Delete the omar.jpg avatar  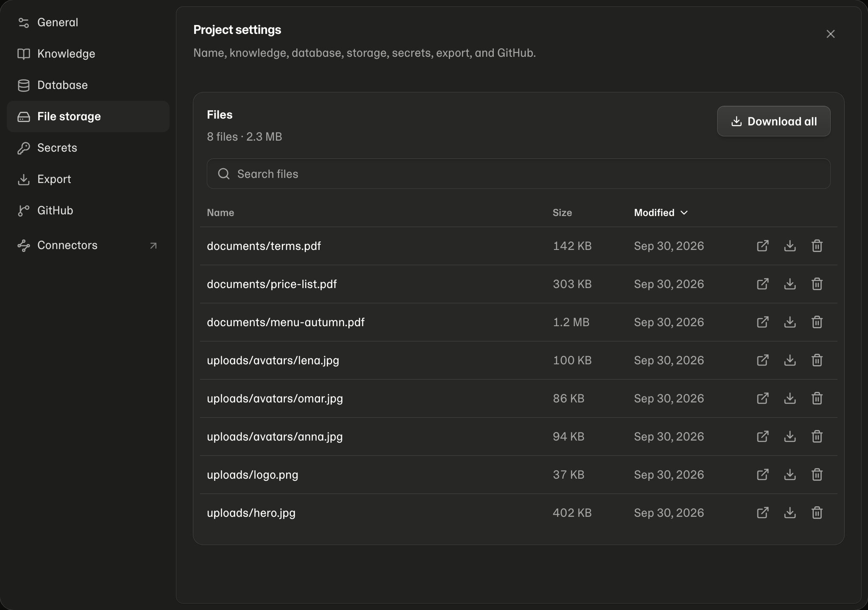coord(817,398)
